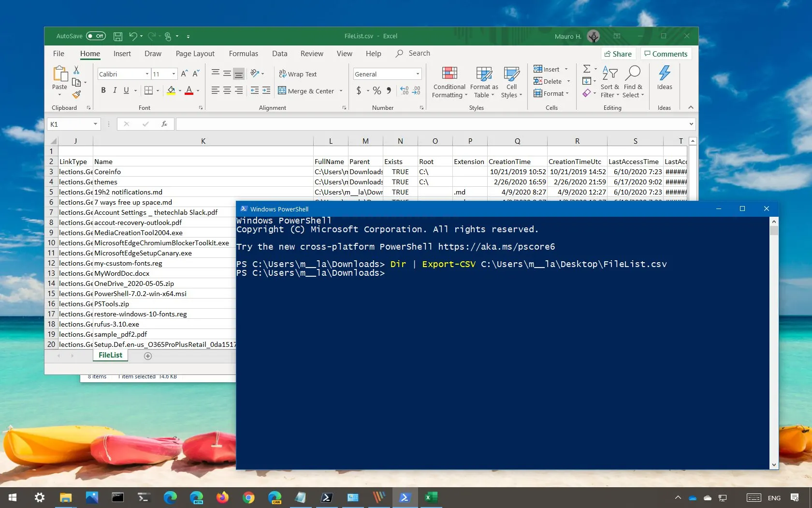
Task: Apply Percent number style
Action: (377, 90)
